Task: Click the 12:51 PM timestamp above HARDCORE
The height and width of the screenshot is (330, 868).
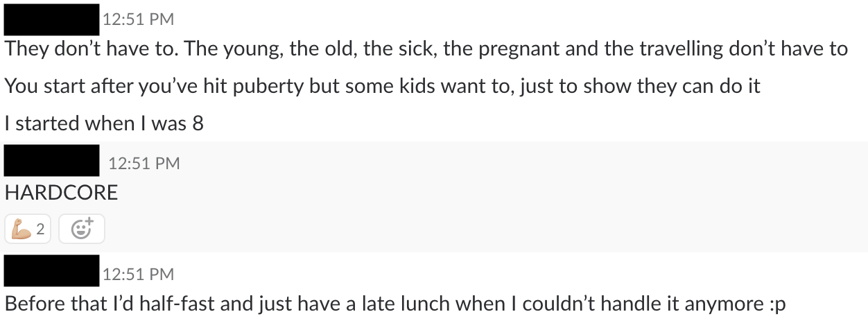Action: coord(144,163)
